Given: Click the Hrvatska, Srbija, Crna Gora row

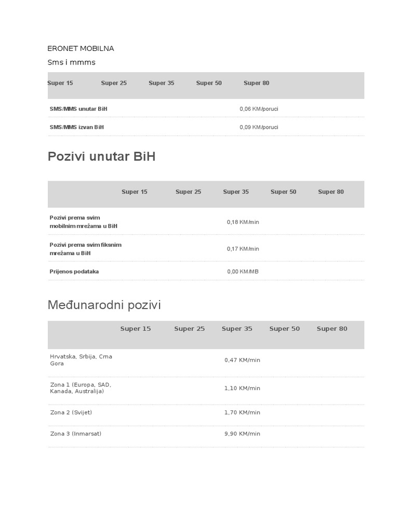Looking at the screenshot, I should point(81,360).
